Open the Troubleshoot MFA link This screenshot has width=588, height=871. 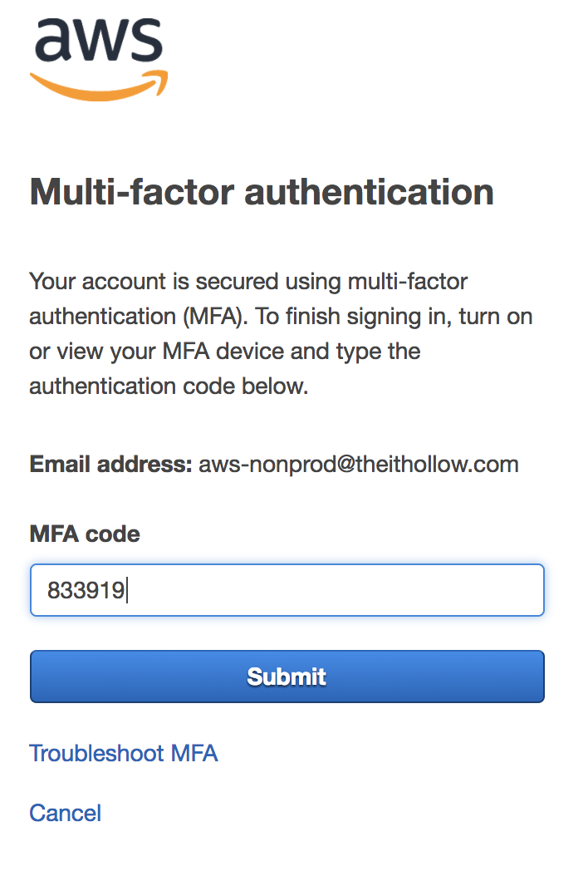click(x=123, y=754)
